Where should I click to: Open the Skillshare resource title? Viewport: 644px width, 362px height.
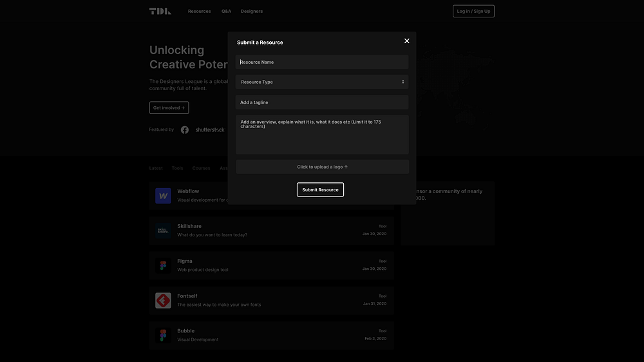click(x=189, y=226)
